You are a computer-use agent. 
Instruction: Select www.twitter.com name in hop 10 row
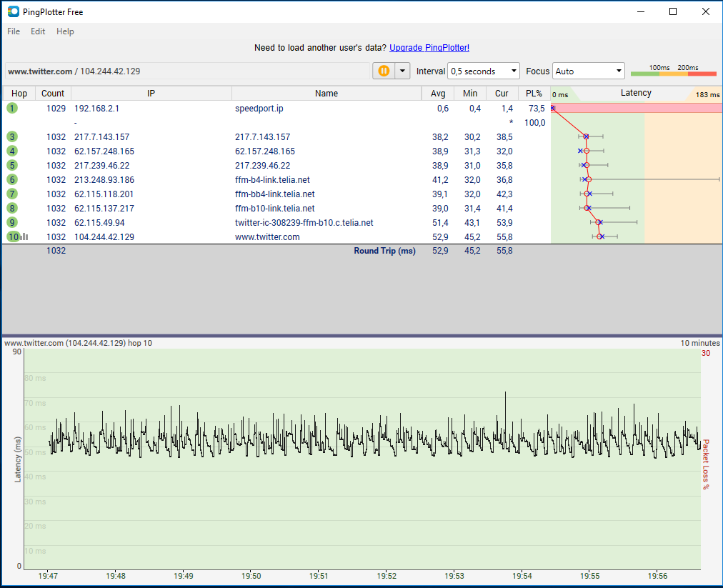coord(267,236)
